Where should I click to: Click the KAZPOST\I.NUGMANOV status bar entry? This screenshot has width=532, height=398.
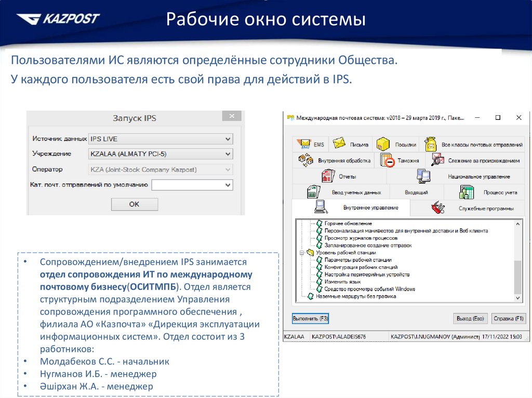[x=434, y=337]
